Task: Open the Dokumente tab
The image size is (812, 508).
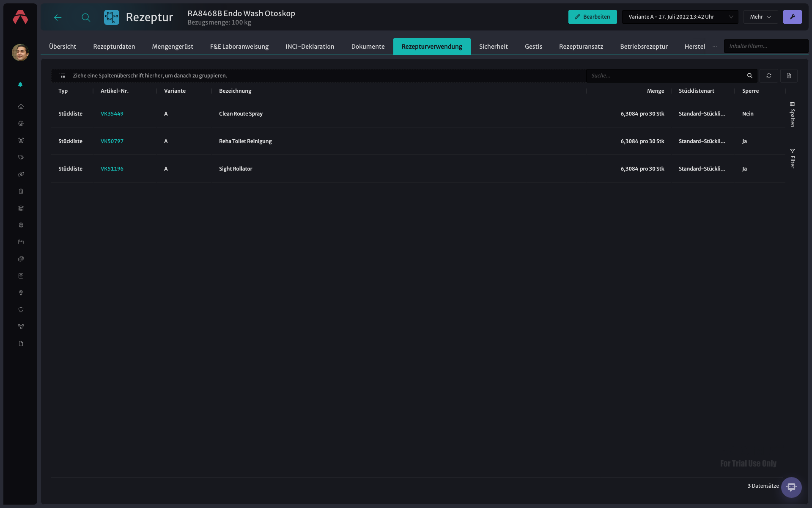Action: click(x=368, y=47)
